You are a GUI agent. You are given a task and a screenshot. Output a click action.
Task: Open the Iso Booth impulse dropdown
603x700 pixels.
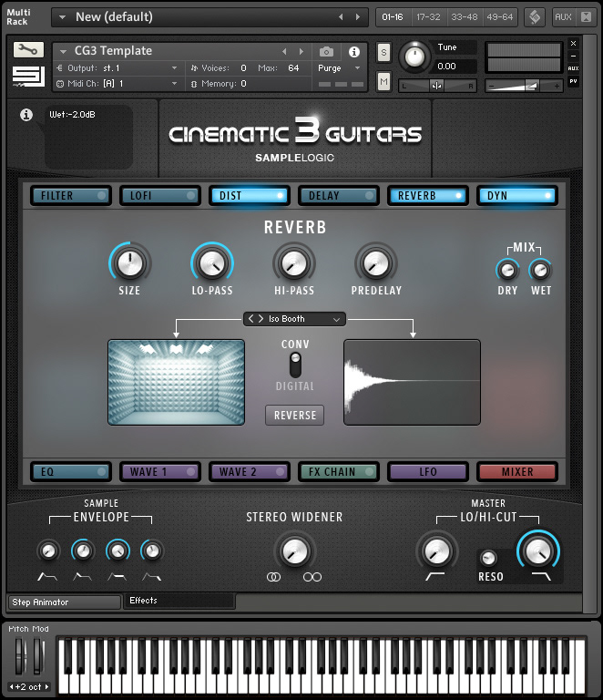(337, 319)
